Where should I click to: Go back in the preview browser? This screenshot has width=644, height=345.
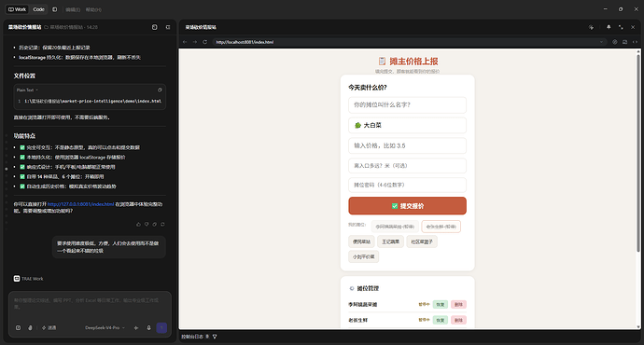[x=185, y=42]
